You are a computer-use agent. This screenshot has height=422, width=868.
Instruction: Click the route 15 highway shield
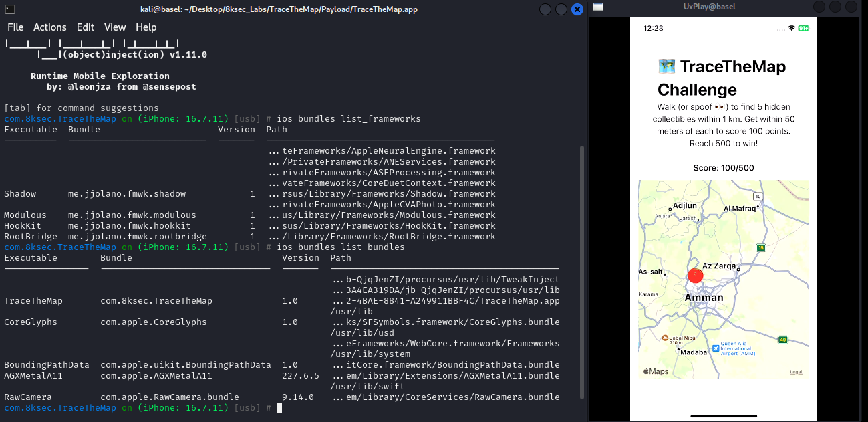coord(760,248)
